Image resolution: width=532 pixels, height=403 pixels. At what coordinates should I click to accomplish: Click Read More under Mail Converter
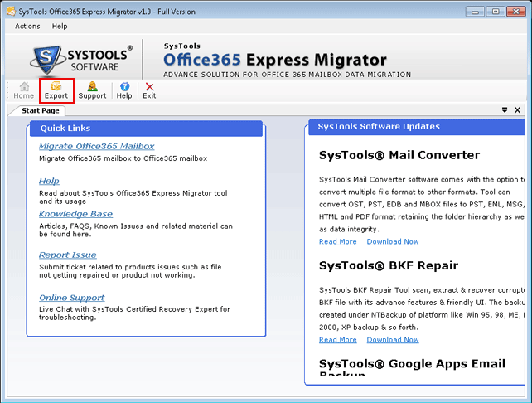(x=338, y=242)
